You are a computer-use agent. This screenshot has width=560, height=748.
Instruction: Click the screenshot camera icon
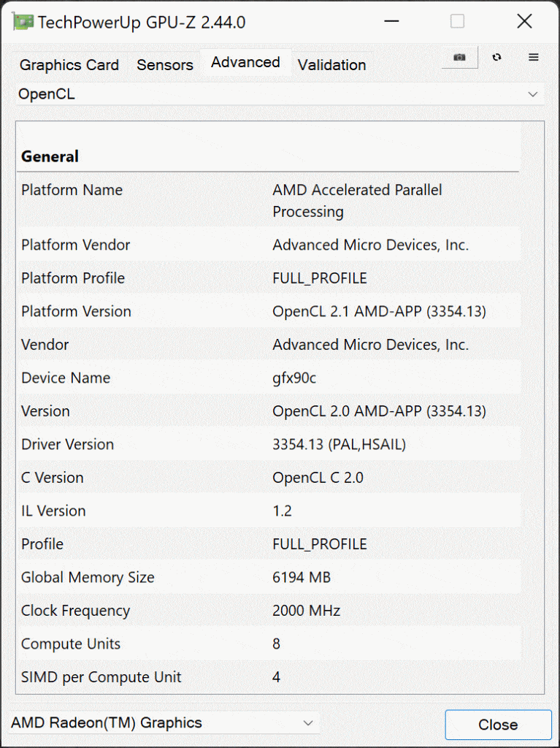coord(459,57)
